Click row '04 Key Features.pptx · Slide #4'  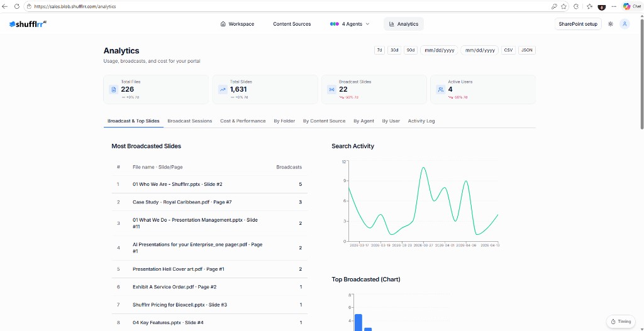pyautogui.click(x=209, y=322)
